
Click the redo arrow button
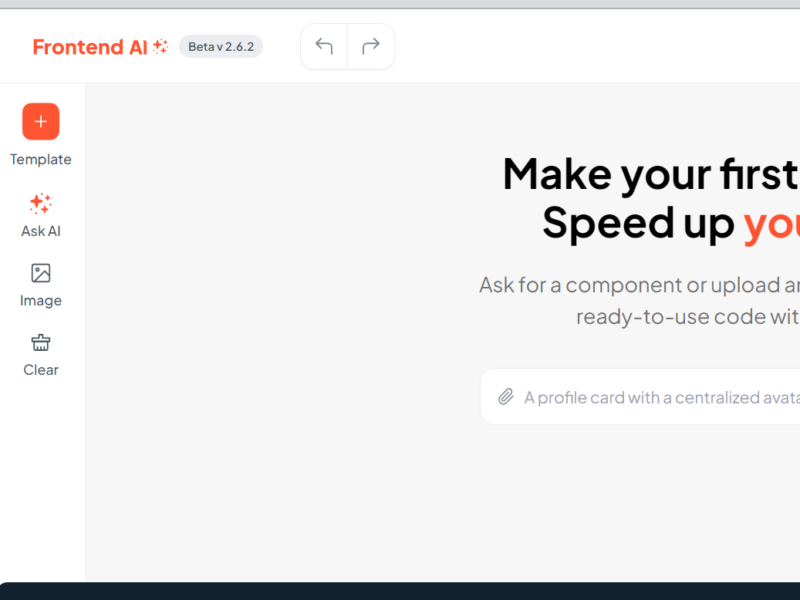pyautogui.click(x=371, y=47)
